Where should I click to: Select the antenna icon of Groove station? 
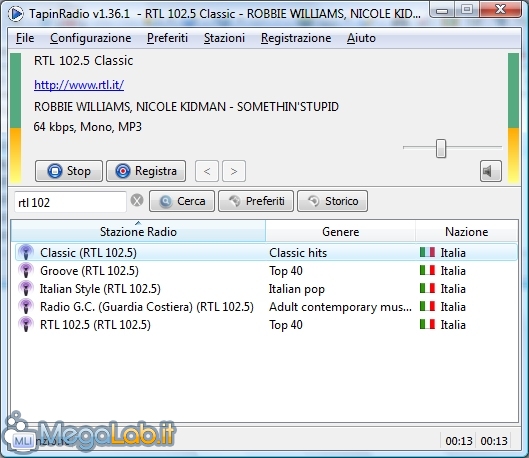point(26,270)
